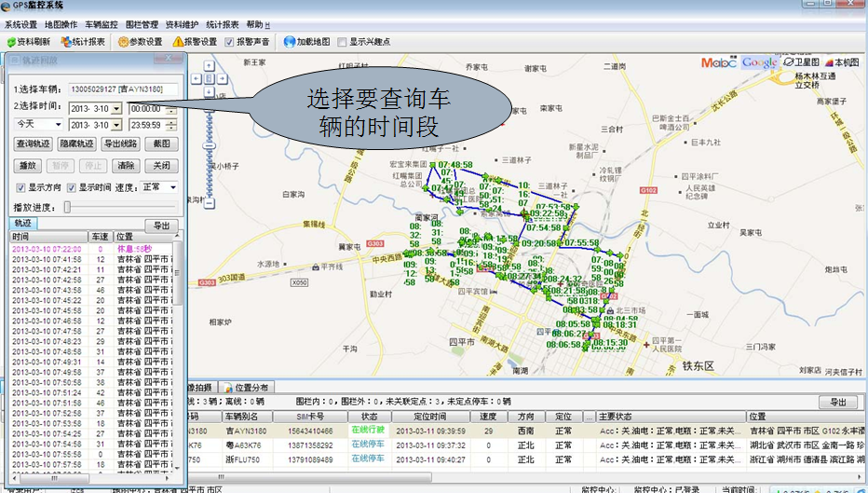Open the start date picker dropdown
The width and height of the screenshot is (868, 493).
(116, 108)
